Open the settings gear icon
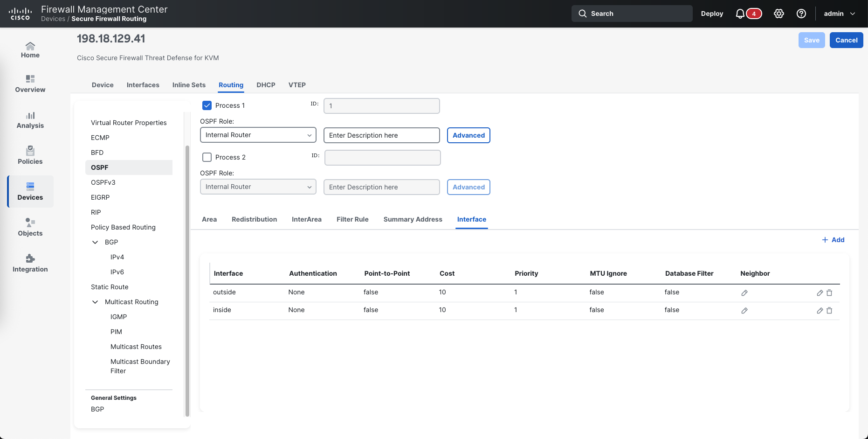 pos(779,14)
